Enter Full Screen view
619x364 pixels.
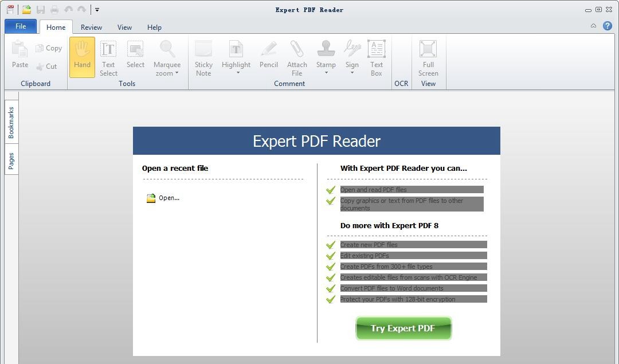(x=428, y=58)
